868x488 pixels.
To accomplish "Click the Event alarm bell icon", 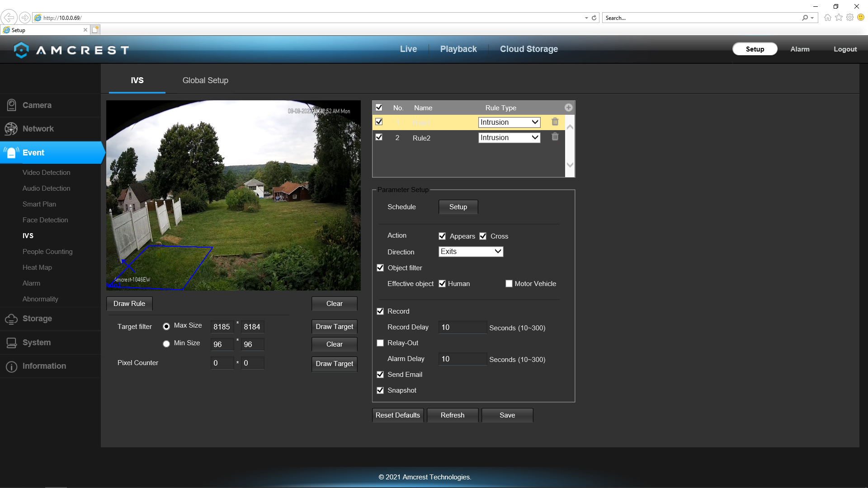I will (x=11, y=152).
